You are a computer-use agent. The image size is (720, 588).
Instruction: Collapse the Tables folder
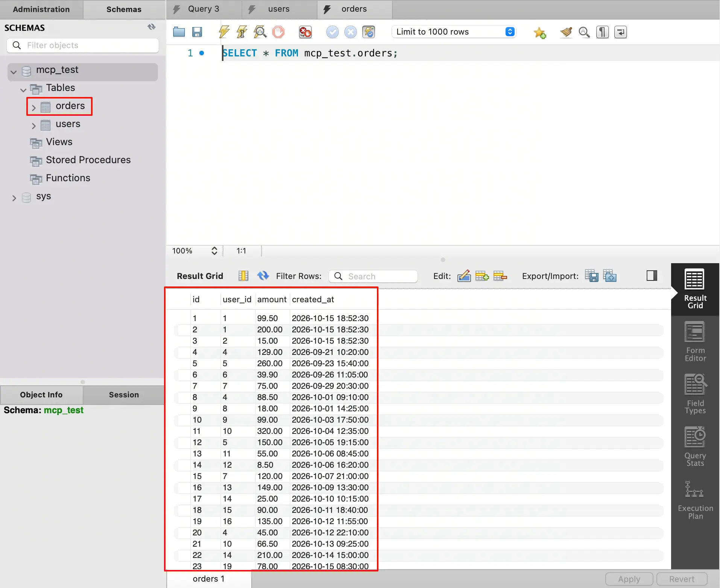pyautogui.click(x=23, y=90)
